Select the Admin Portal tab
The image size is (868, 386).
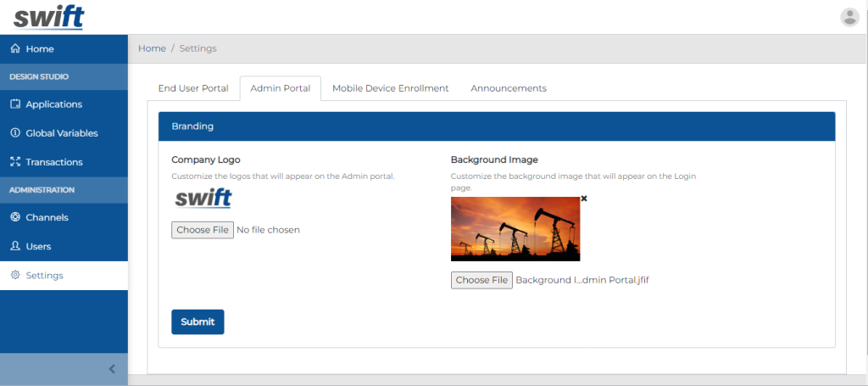tap(280, 88)
